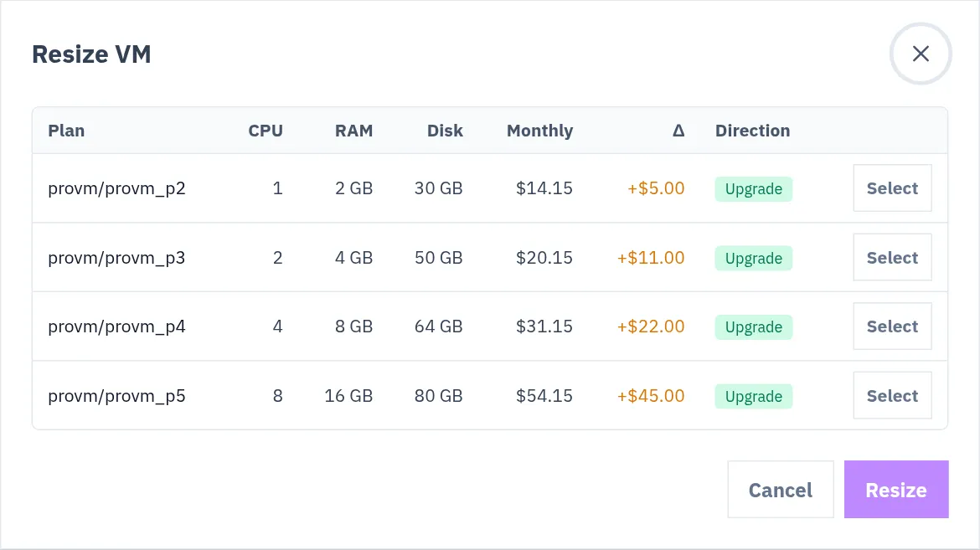This screenshot has width=980, height=550.
Task: Click the delta symbol column header
Action: point(678,131)
